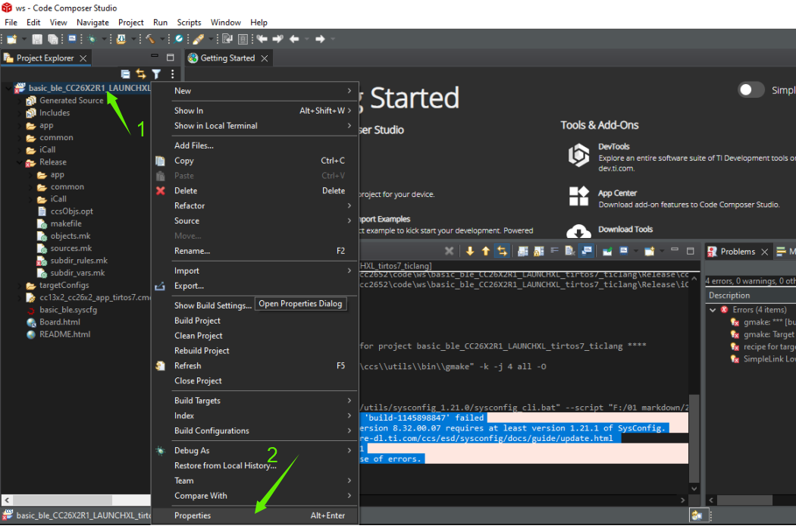Open a terminal via the monitor toolbar icon
Viewport: 796px width, 532px height.
(x=72, y=39)
